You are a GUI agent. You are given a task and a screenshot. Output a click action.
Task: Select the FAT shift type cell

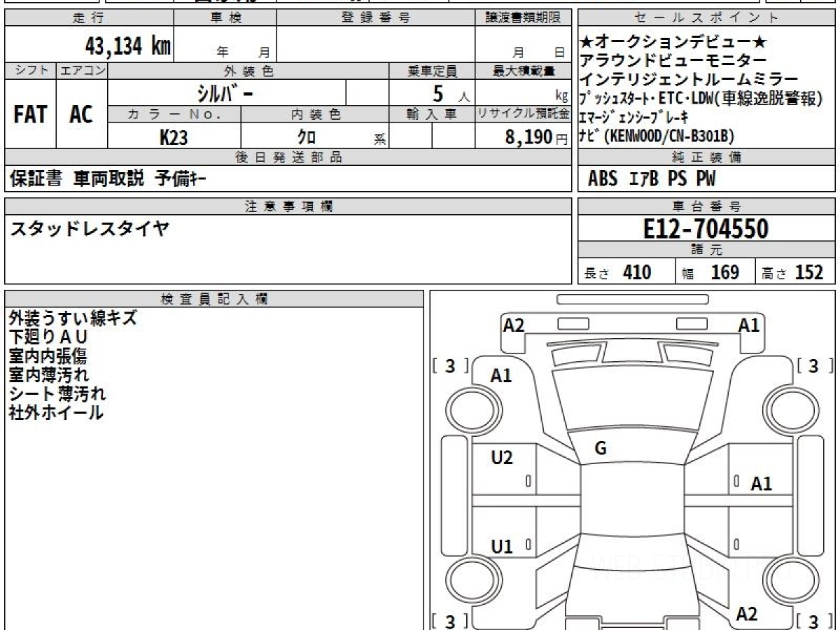[30, 114]
